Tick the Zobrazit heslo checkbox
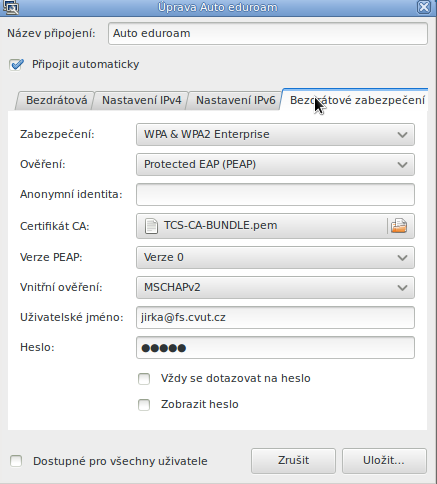Screen dimensions: 437x484 (x=144, y=405)
